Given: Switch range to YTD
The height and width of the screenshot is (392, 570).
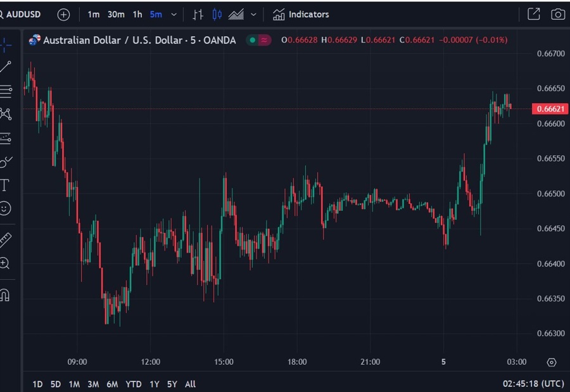Looking at the screenshot, I should (x=134, y=384).
